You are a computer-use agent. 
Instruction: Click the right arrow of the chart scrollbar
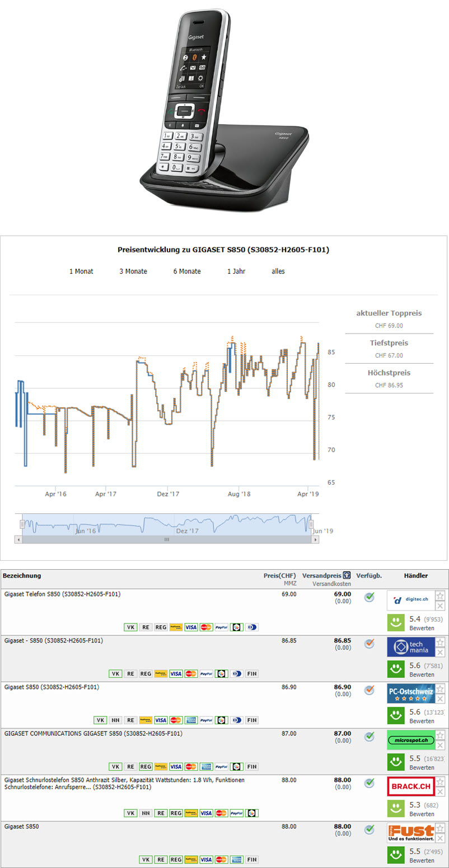pos(315,539)
